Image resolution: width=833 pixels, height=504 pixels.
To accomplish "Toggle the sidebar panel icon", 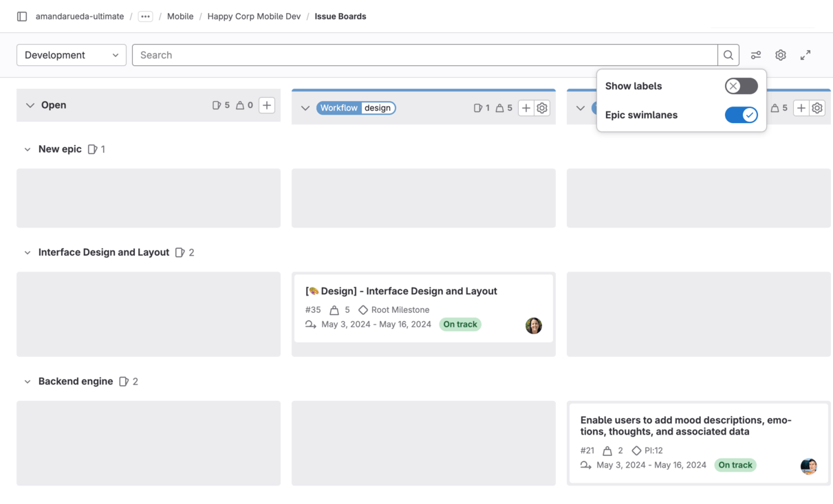I will (x=22, y=17).
